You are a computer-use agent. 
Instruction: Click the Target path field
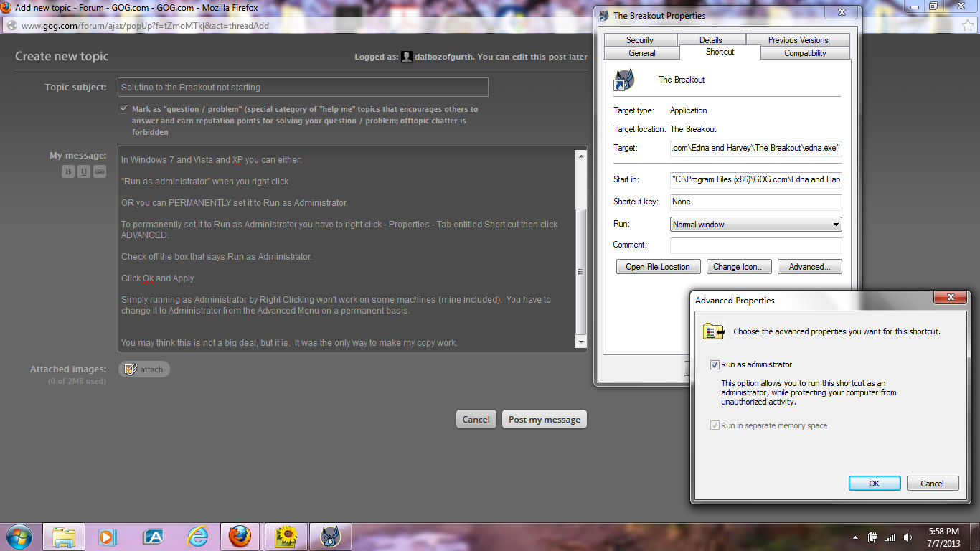pyautogui.click(x=755, y=148)
